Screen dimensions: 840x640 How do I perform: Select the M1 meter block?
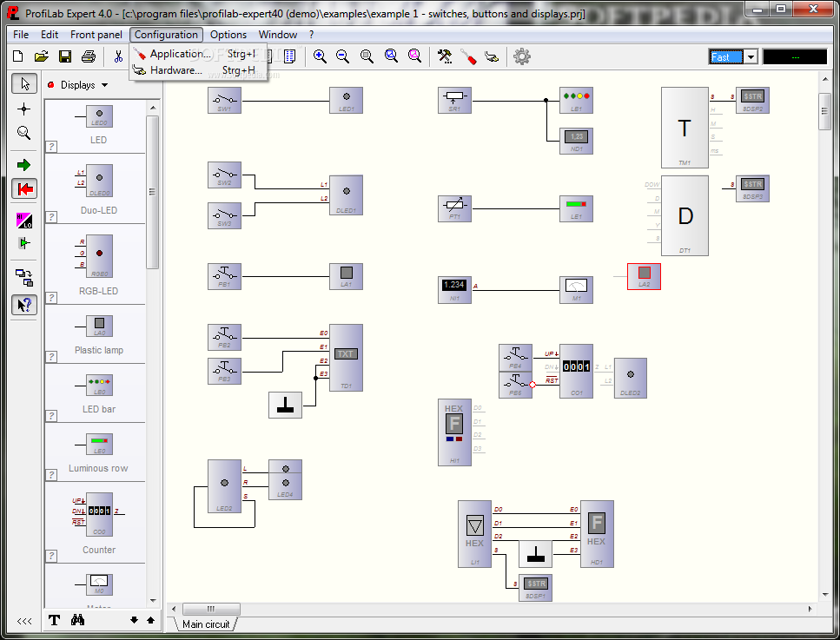pos(577,290)
